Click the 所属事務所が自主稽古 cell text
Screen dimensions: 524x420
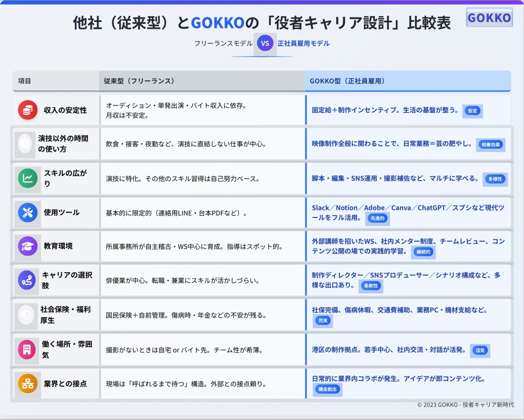[194, 247]
